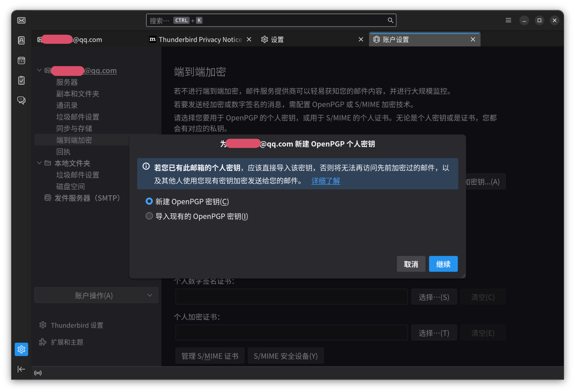Open the 账户操作 dropdown
This screenshot has width=575, height=392.
[96, 295]
